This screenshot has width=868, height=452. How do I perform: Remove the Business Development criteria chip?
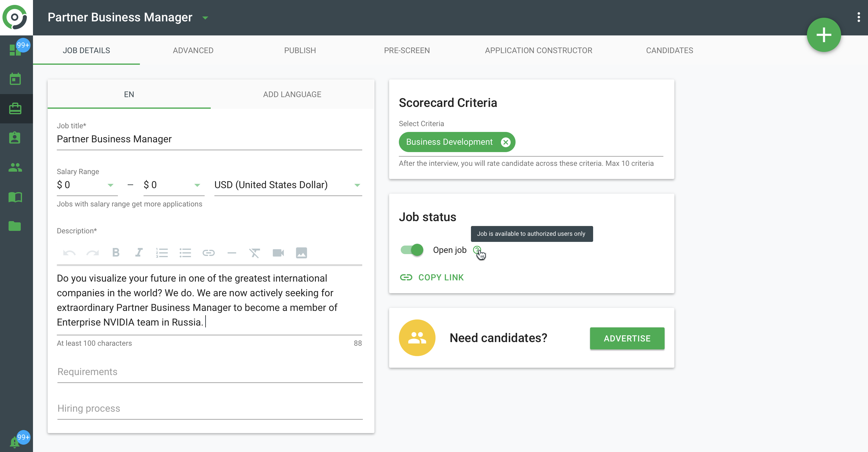505,142
